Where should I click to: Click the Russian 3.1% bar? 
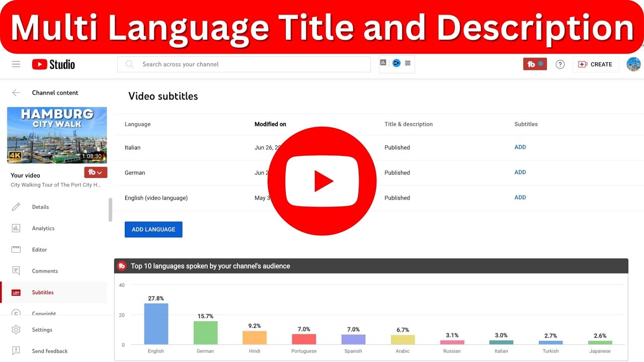452,342
